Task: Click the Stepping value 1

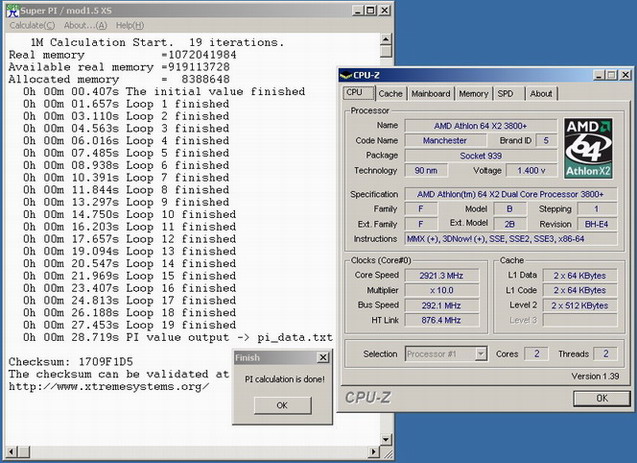Action: [x=596, y=209]
